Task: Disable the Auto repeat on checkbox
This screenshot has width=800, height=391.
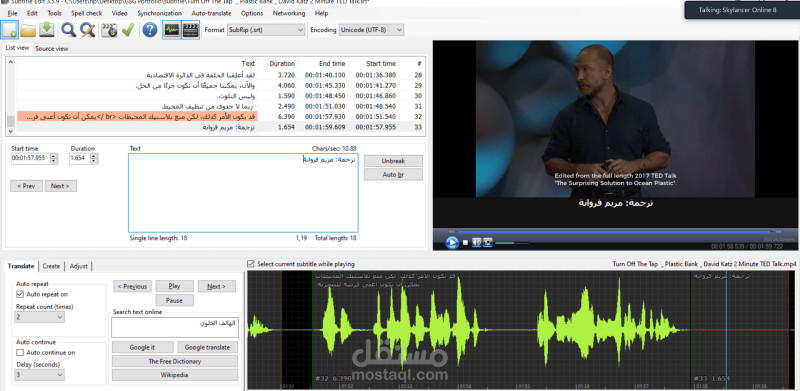Action: coord(20,294)
